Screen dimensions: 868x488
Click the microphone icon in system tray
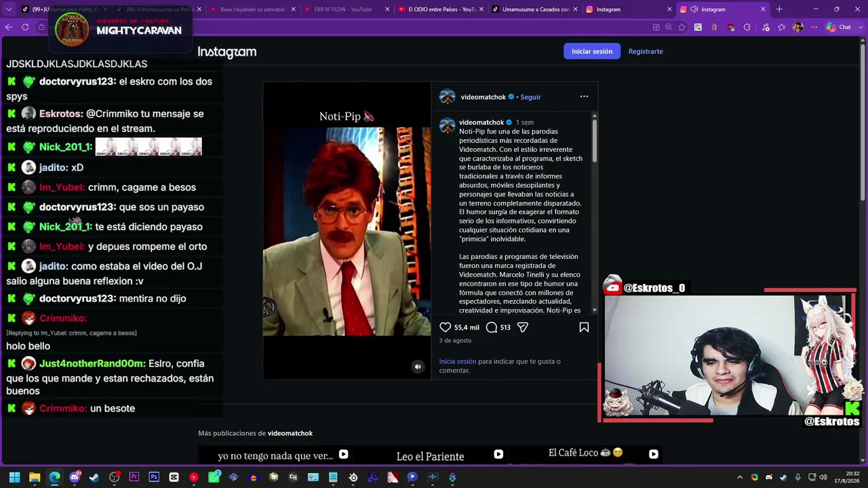[797, 477]
